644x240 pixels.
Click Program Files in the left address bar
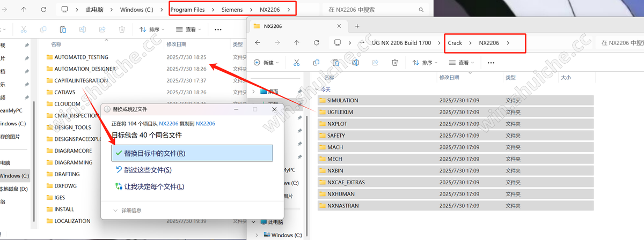[188, 10]
